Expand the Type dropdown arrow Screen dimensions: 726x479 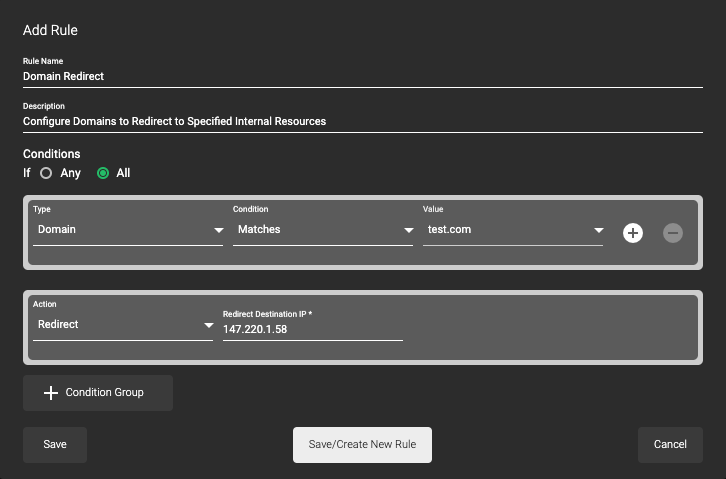tap(218, 231)
